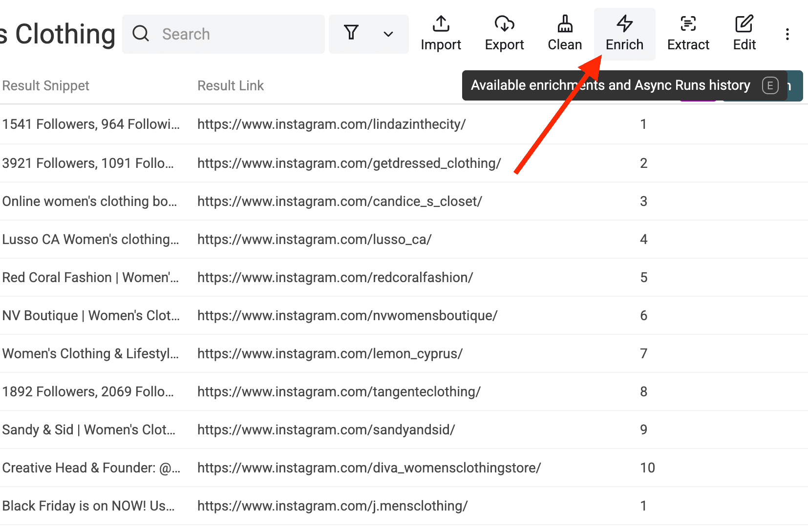Select the Clean broom tool

tap(565, 34)
